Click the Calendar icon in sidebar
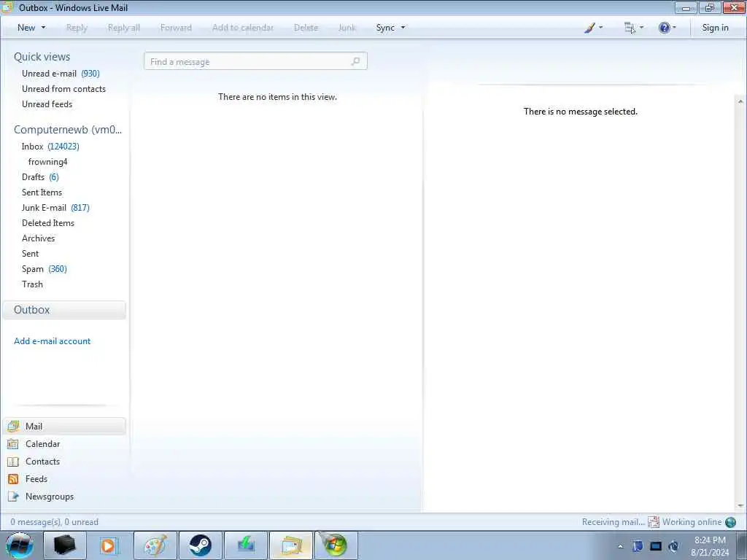 point(13,444)
